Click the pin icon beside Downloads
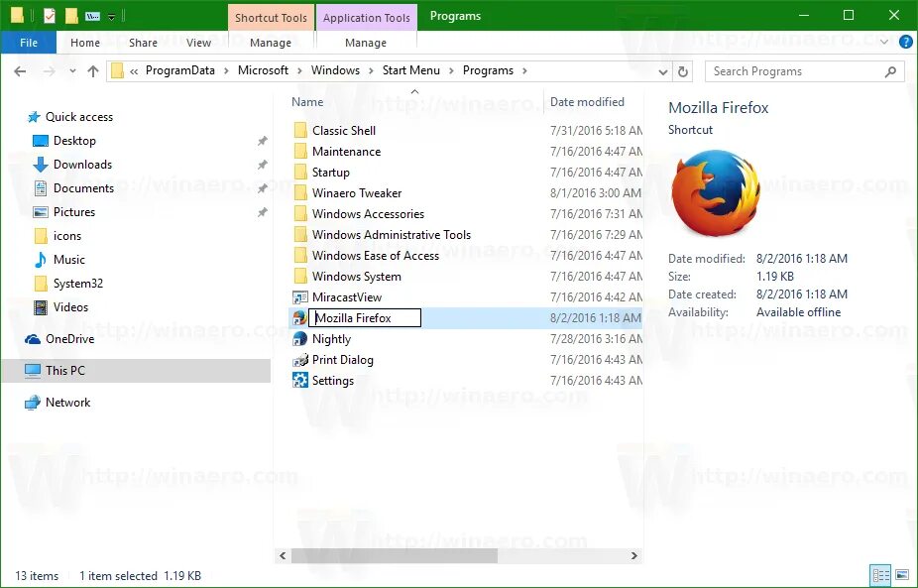Viewport: 918px width, 588px height. coord(263,165)
